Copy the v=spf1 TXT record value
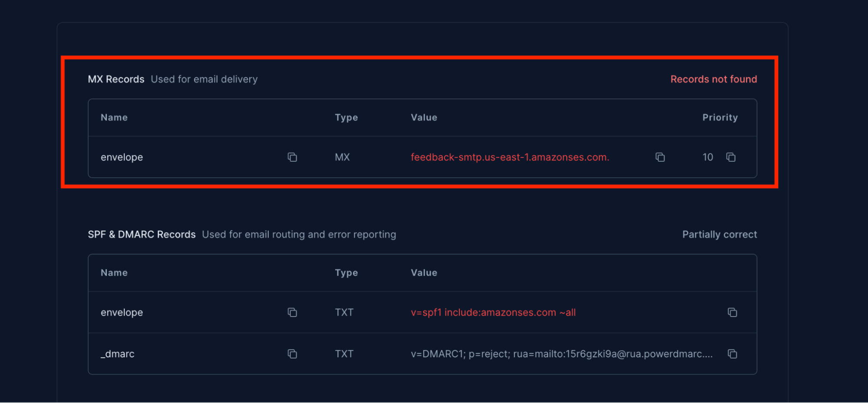Screen dimensions: 868x403 click(x=732, y=312)
